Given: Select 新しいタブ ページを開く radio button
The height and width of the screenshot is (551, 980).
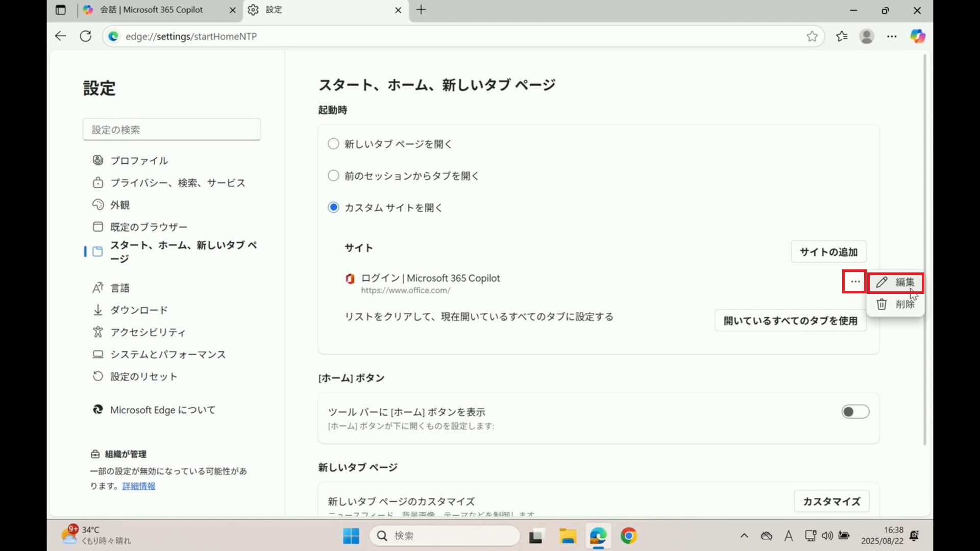Looking at the screenshot, I should point(333,144).
